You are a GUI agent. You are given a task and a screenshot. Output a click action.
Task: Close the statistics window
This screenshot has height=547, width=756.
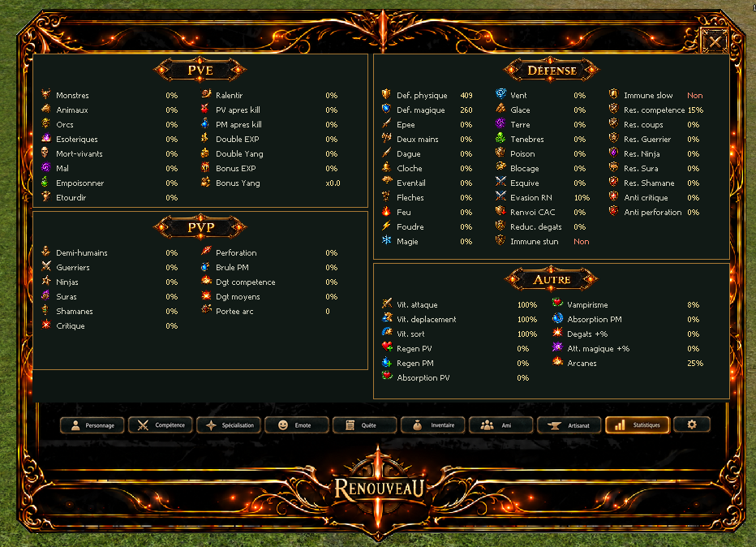click(x=715, y=42)
